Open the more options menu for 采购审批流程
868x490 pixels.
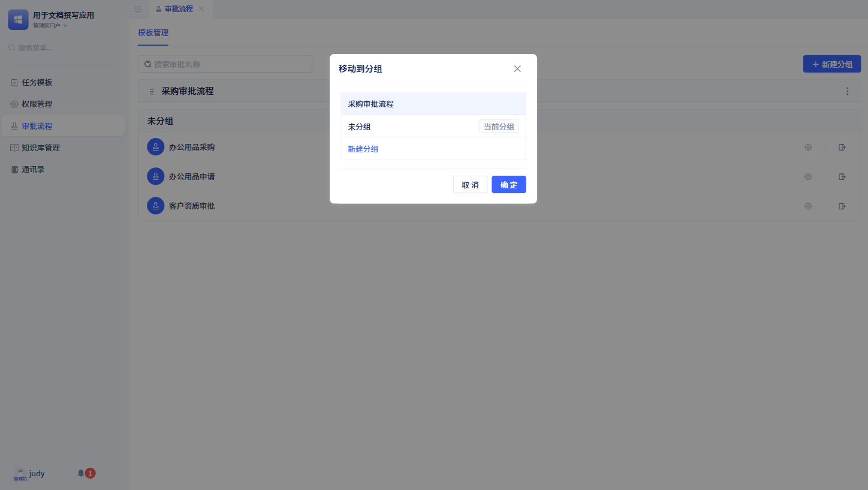click(847, 91)
